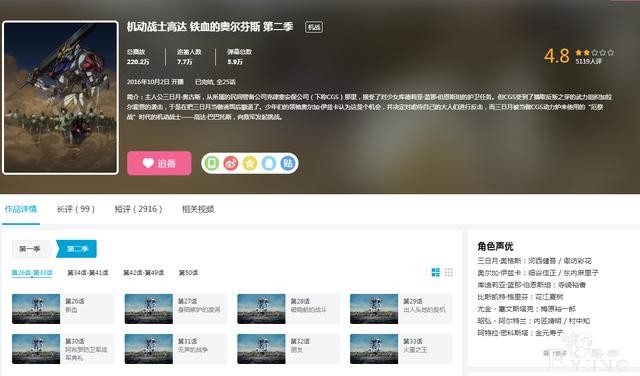640x376 pixels.
Task: Click the 奥尔加·伊兹卡 voice actor row
Action: tap(538, 273)
